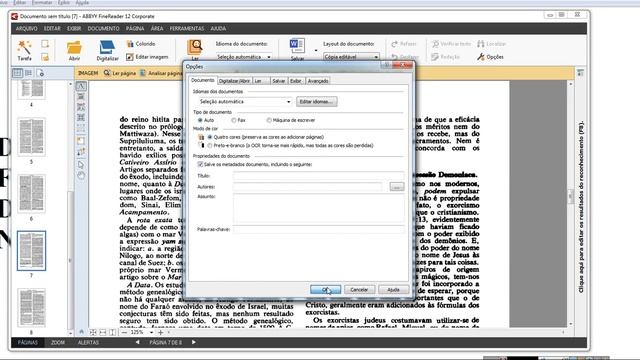Click the Palavras-chave input field
The image size is (640, 360).
[x=318, y=229]
